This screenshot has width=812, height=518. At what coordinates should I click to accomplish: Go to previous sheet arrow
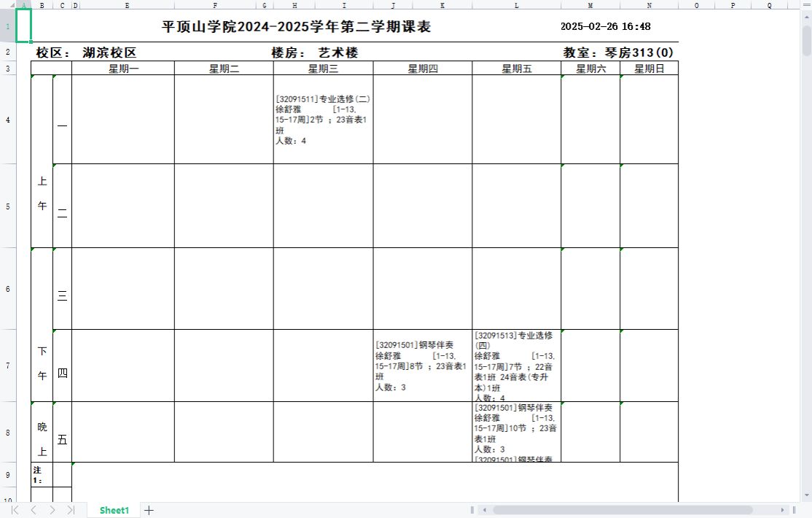click(x=34, y=510)
